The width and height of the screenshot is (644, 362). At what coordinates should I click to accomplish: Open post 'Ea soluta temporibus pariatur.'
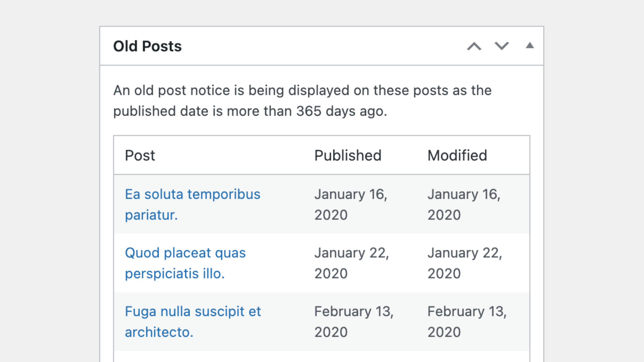click(193, 205)
